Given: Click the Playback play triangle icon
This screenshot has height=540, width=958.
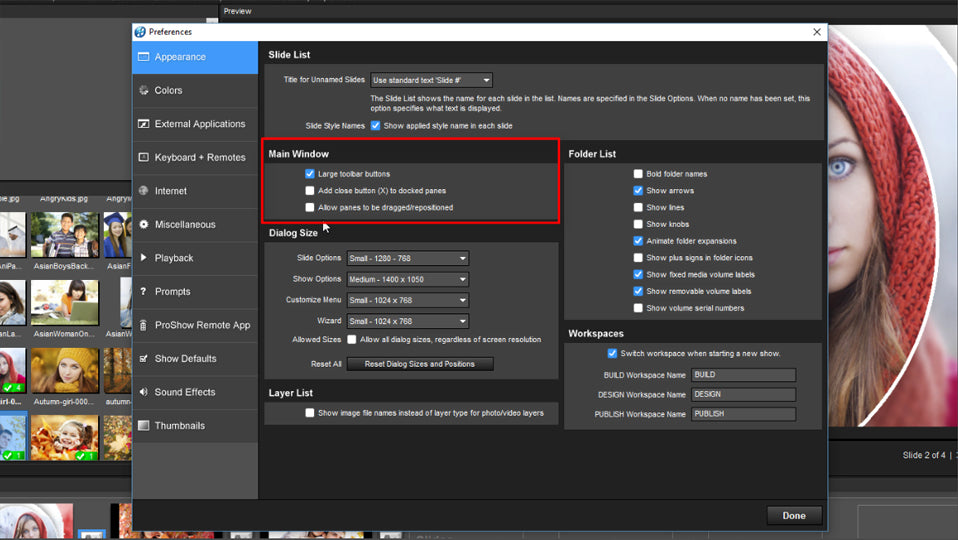Looking at the screenshot, I should (144, 258).
